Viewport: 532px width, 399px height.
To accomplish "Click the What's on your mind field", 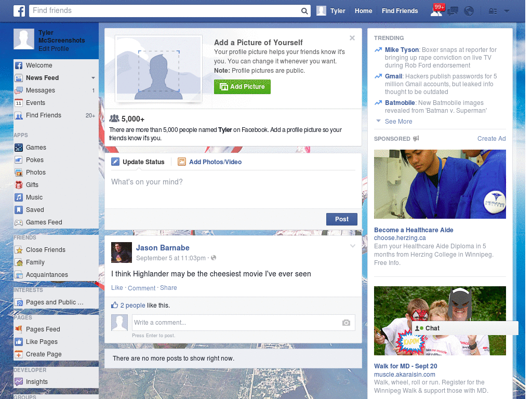I will pyautogui.click(x=233, y=189).
